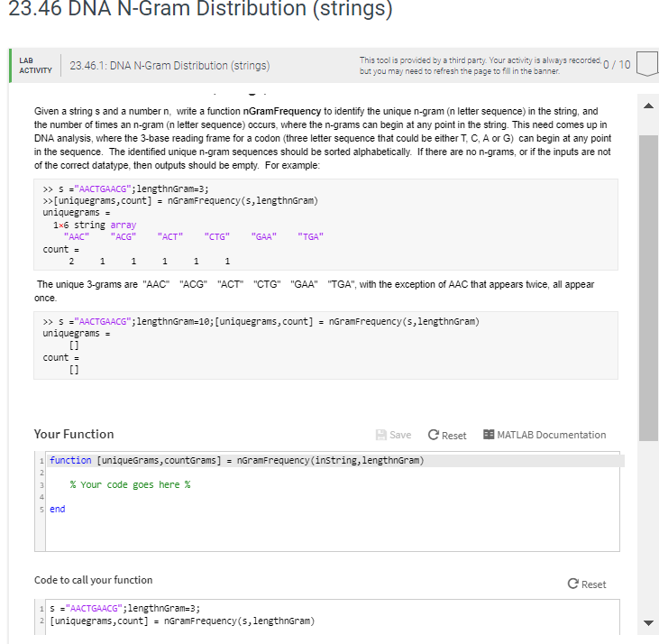This screenshot has height=644, width=659.
Task: Click the circular arrow icon beside the Your Function Reset
Action: (434, 435)
